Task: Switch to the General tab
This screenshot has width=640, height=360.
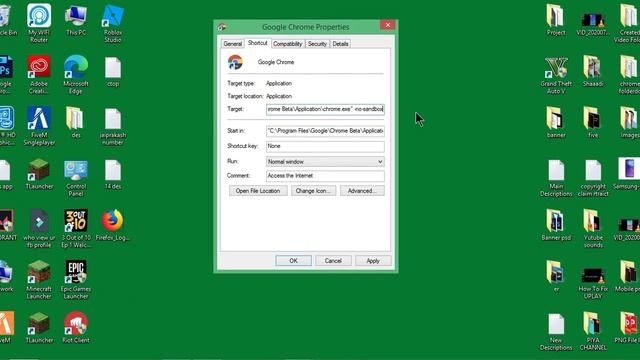Action: coord(233,44)
